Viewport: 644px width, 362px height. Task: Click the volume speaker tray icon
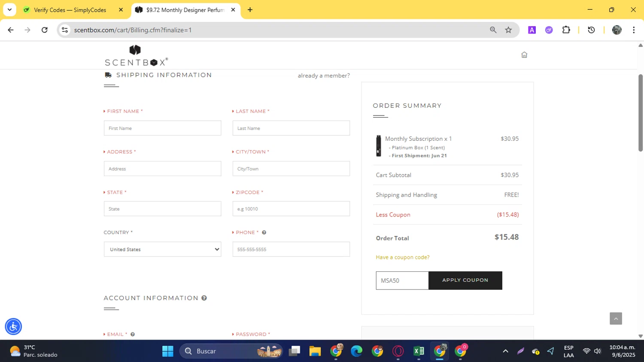[x=598, y=351]
